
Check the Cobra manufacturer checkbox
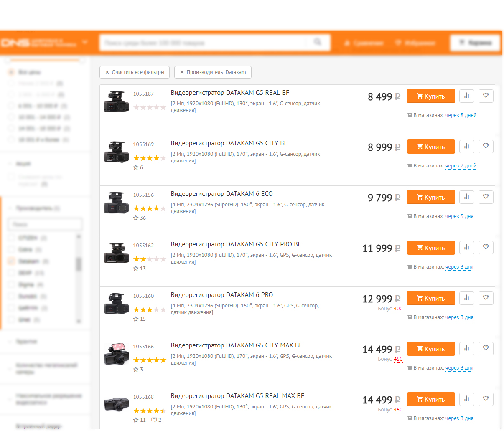pyautogui.click(x=11, y=250)
